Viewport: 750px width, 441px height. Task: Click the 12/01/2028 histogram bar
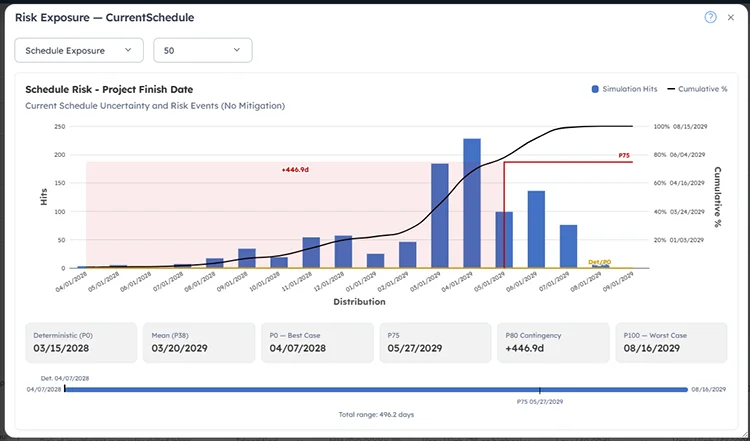(343, 252)
